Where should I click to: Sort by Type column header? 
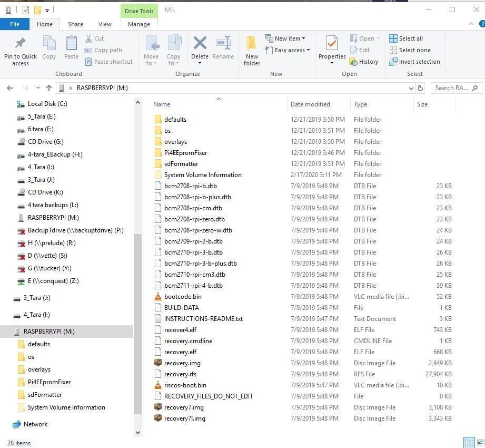pos(382,104)
